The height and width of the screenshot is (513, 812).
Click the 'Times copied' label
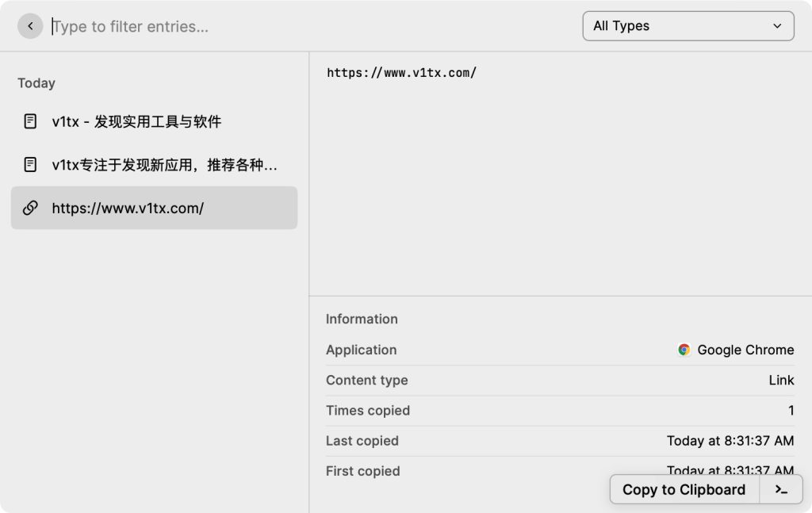pyautogui.click(x=368, y=411)
